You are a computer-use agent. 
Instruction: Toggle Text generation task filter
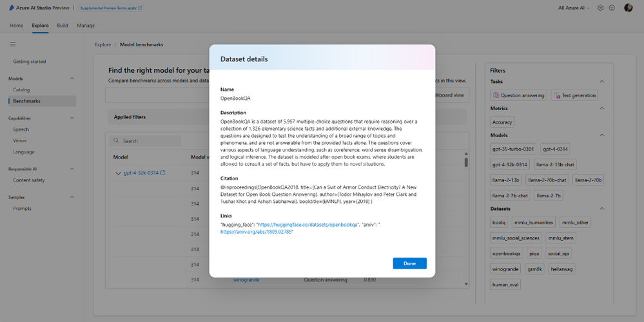click(x=574, y=95)
